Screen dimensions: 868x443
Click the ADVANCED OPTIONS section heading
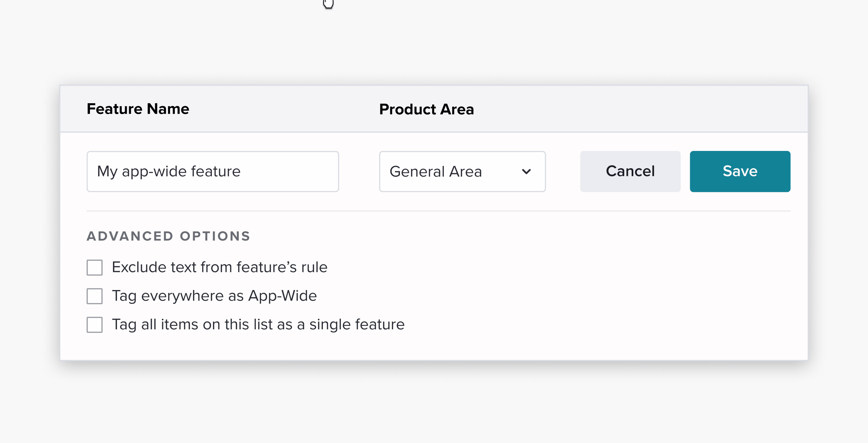pyautogui.click(x=168, y=236)
